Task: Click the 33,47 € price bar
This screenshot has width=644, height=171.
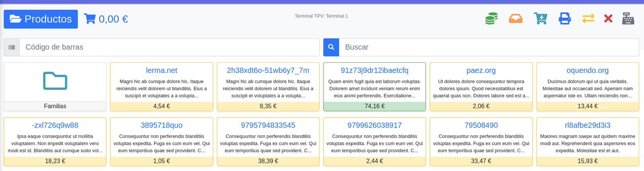Action: 481,161
